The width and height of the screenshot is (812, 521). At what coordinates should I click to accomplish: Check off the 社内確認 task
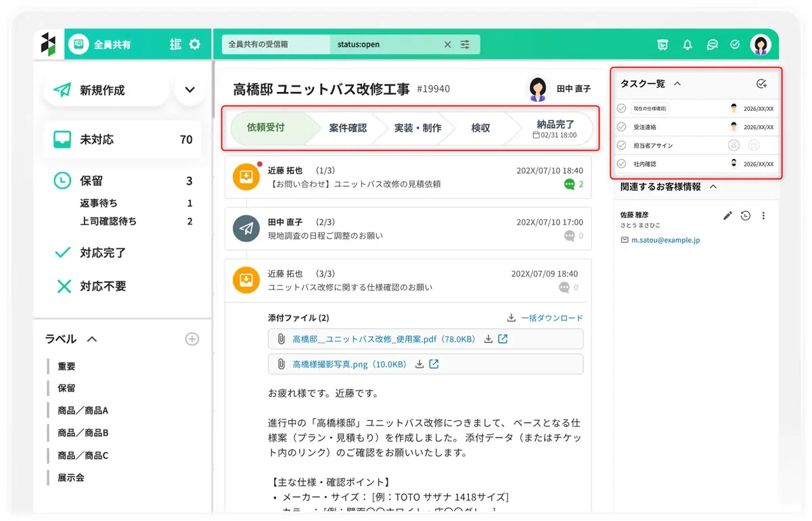[621, 164]
